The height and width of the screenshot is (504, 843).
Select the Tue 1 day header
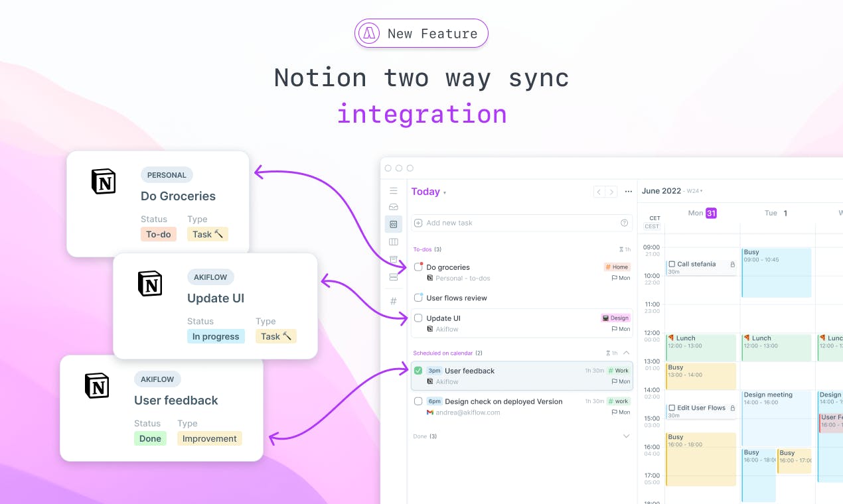tap(776, 213)
